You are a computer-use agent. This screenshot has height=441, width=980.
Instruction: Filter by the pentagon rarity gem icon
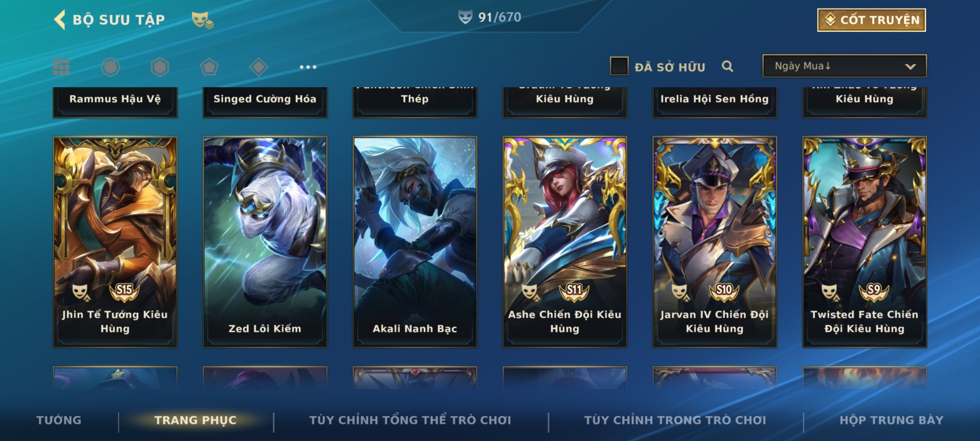(x=209, y=67)
